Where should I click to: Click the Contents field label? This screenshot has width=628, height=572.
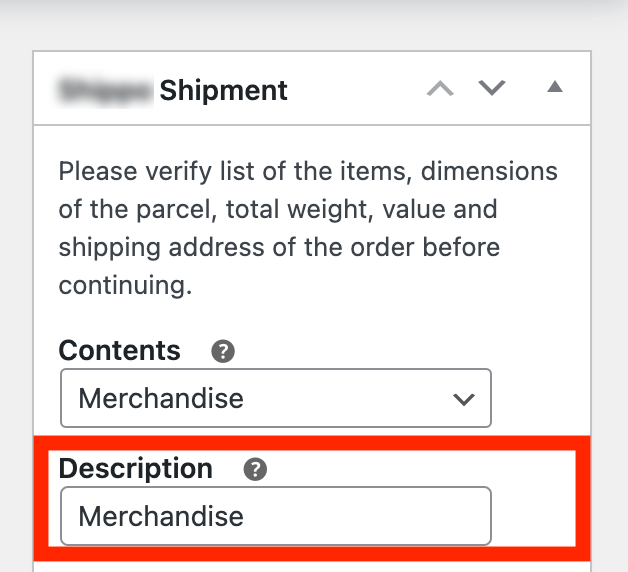(120, 351)
